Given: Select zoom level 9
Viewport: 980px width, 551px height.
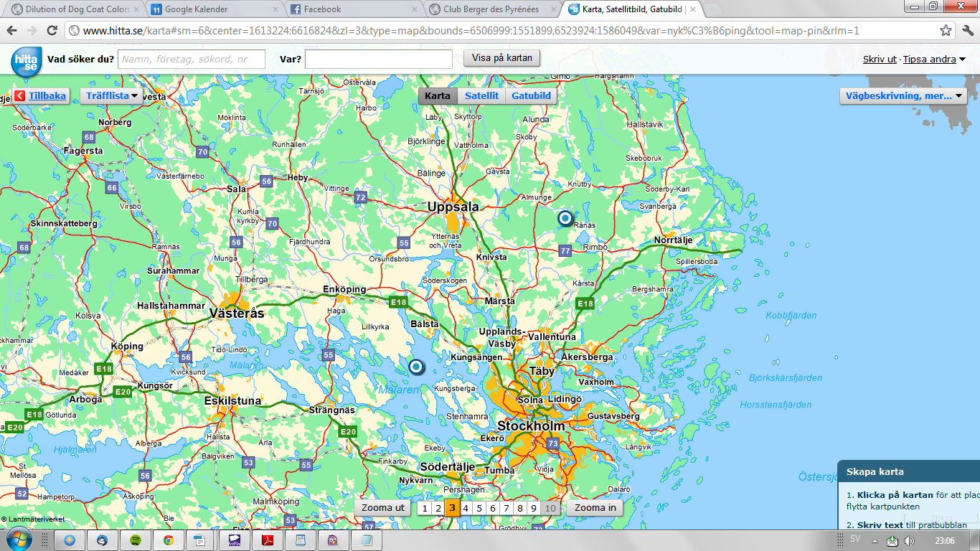Looking at the screenshot, I should tap(534, 508).
